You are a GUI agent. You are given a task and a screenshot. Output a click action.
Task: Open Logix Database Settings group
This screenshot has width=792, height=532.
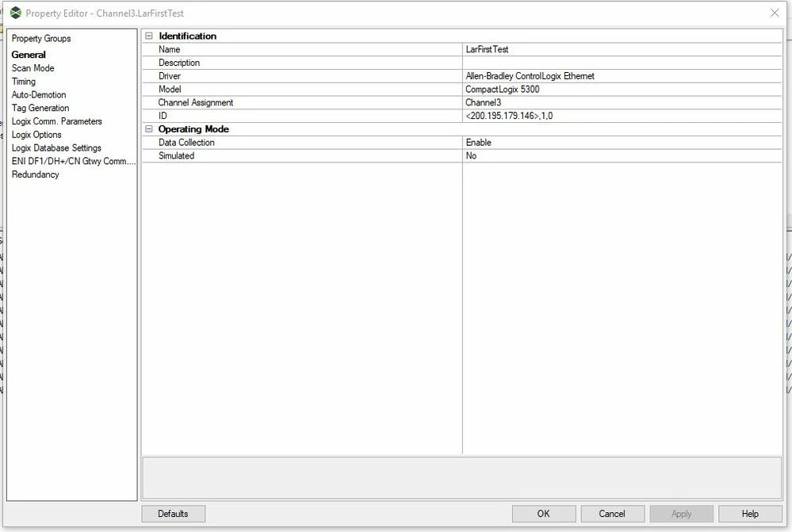point(56,147)
